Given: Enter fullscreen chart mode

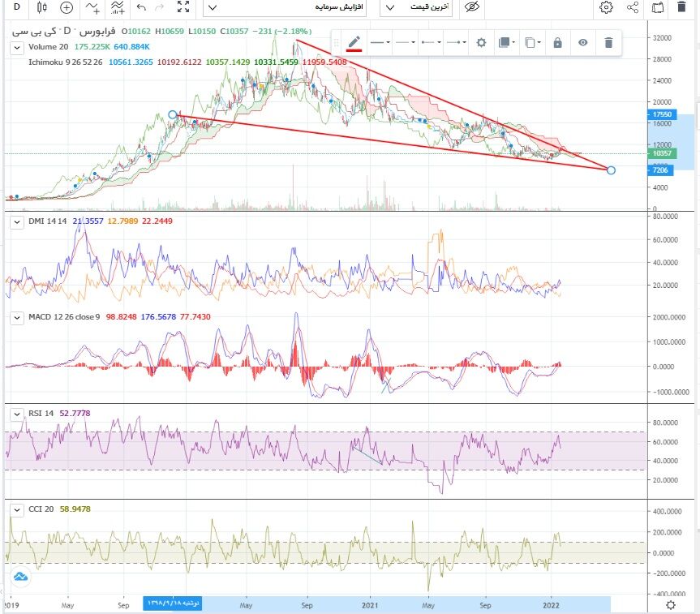Looking at the screenshot, I should (184, 7).
